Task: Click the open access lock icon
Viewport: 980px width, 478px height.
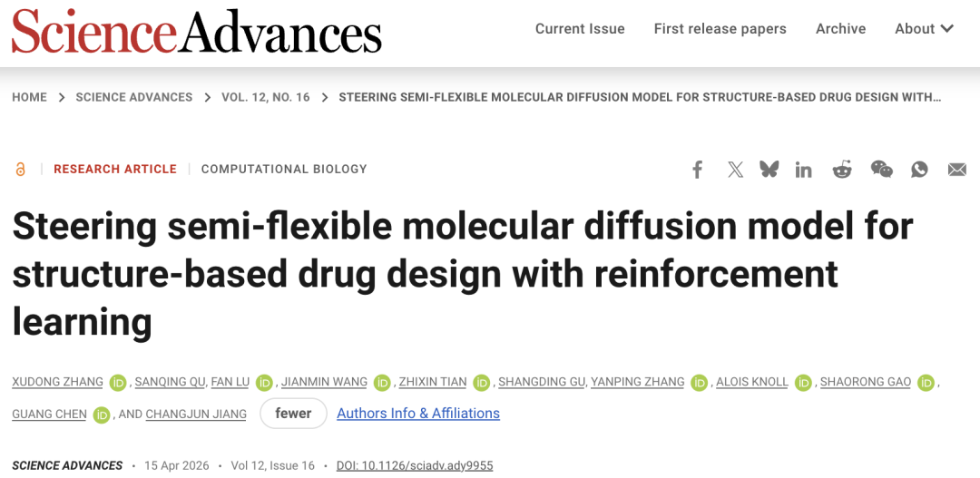Action: 21,170
